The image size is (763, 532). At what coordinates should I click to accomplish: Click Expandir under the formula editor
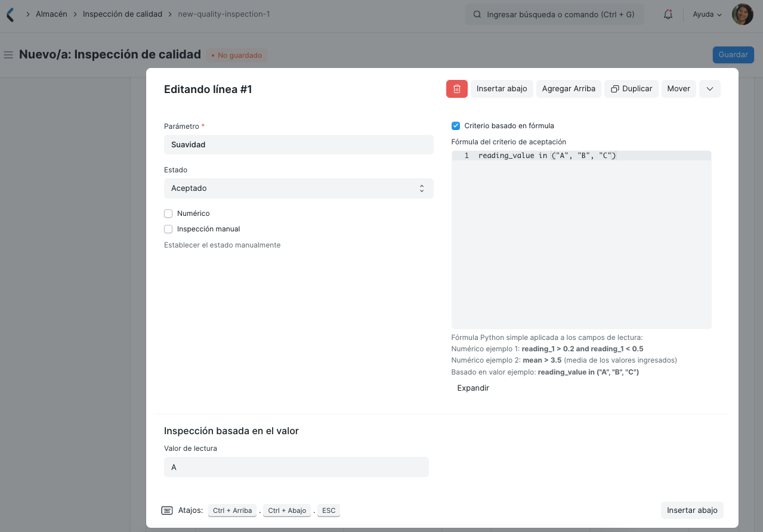(x=473, y=388)
